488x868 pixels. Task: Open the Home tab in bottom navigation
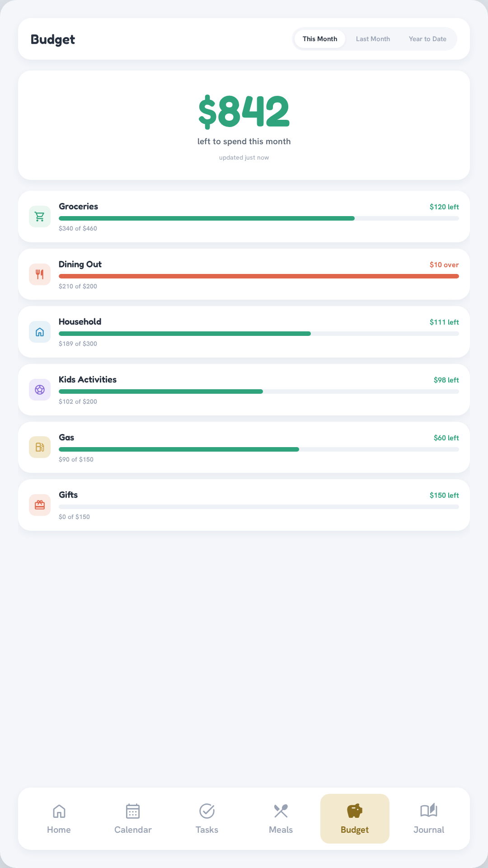59,819
